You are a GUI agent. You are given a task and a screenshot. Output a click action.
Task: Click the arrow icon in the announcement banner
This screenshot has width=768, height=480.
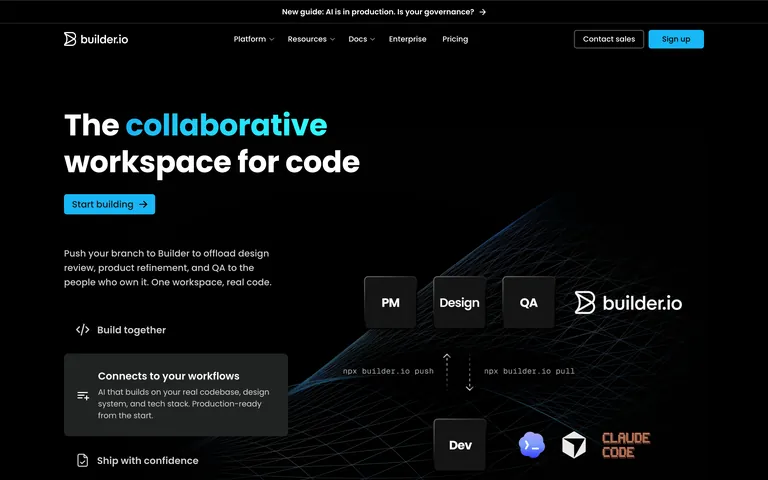click(x=483, y=12)
